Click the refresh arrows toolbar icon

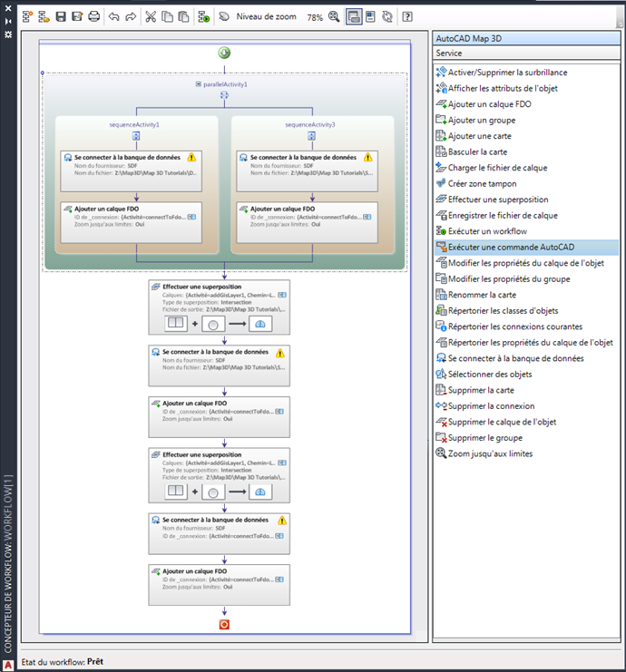tap(387, 16)
